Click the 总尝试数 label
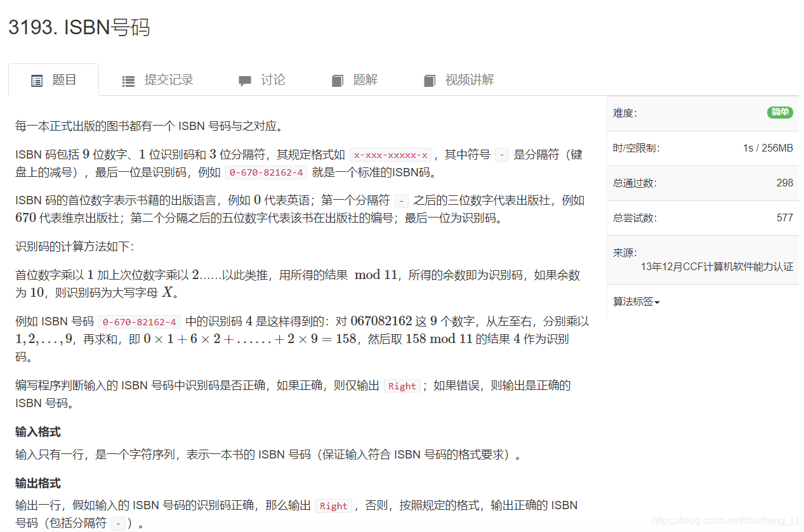Screen dimensions: 804x532 click(635, 218)
